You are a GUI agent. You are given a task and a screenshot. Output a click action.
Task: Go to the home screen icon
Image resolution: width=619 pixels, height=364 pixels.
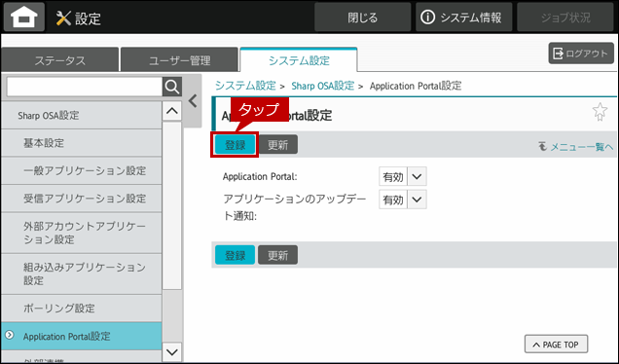coord(24,17)
